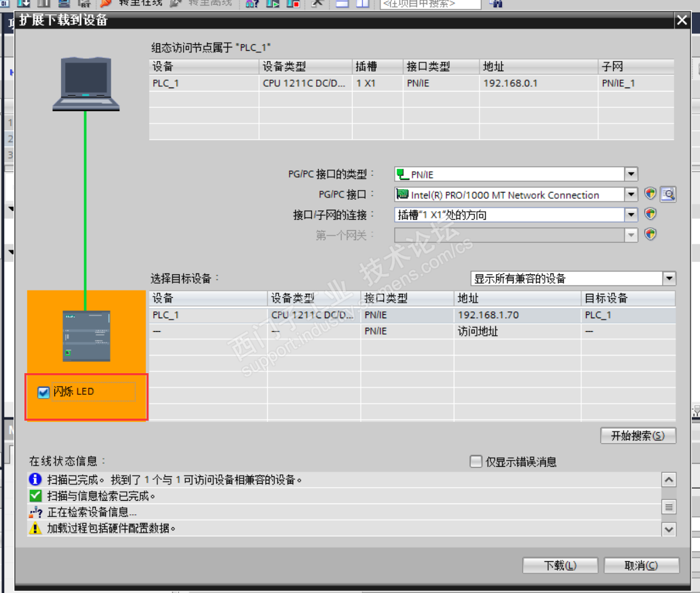This screenshot has height=593, width=700.
Task: Click the binoculars search icon in toolbar
Action: point(496,3)
